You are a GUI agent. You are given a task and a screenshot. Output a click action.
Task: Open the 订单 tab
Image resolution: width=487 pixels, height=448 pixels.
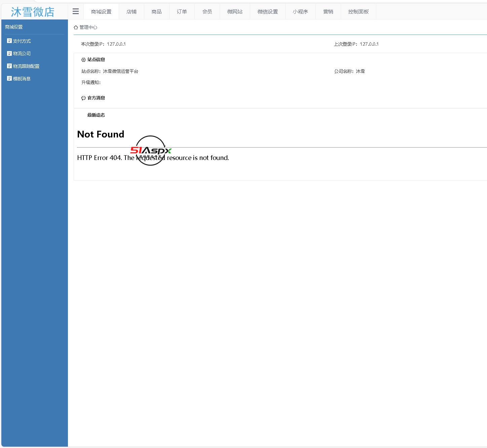182,12
